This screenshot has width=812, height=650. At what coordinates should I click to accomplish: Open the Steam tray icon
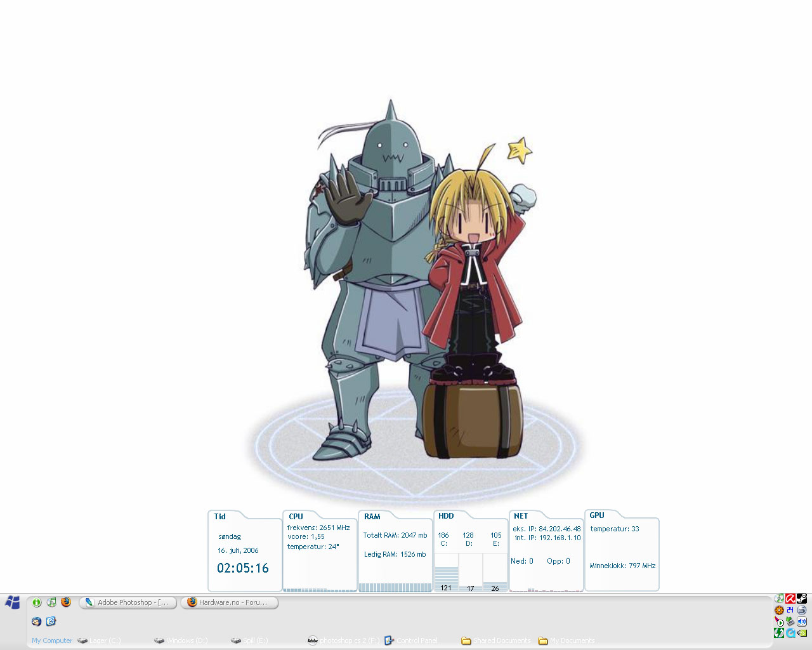point(802,599)
